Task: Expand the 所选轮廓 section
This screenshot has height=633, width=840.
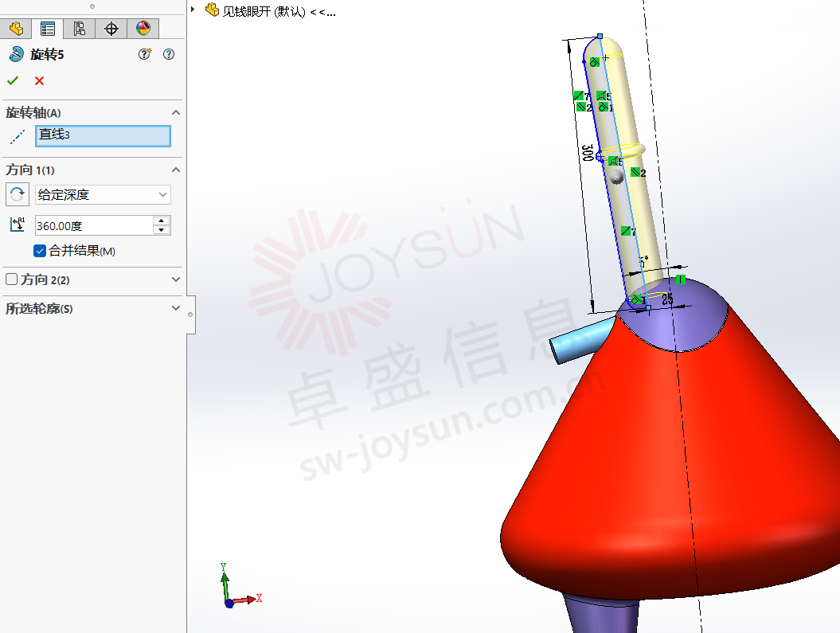Action: (176, 308)
